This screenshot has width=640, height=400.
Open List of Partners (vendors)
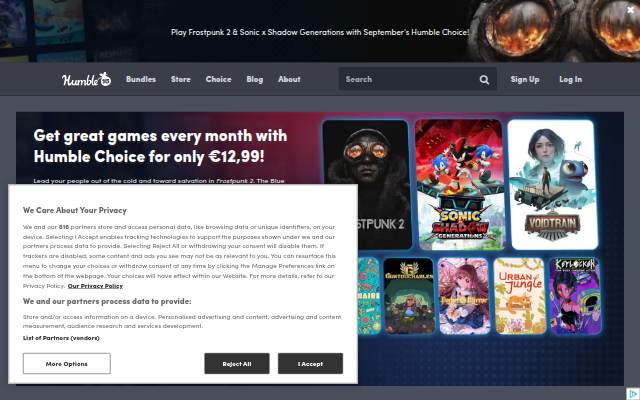(61, 338)
